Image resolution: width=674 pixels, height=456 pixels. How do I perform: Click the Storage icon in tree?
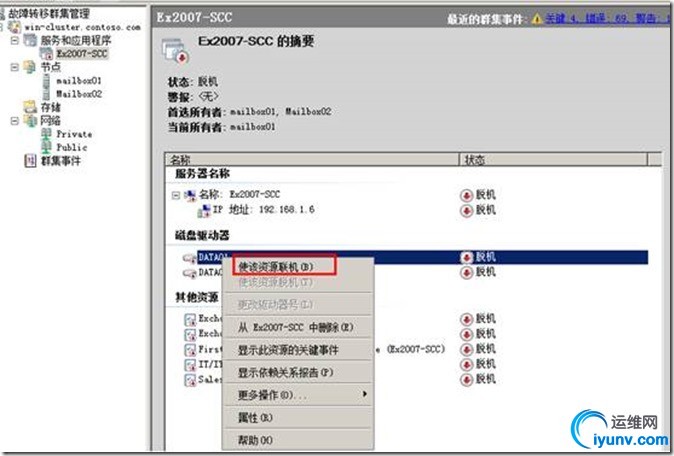30,107
